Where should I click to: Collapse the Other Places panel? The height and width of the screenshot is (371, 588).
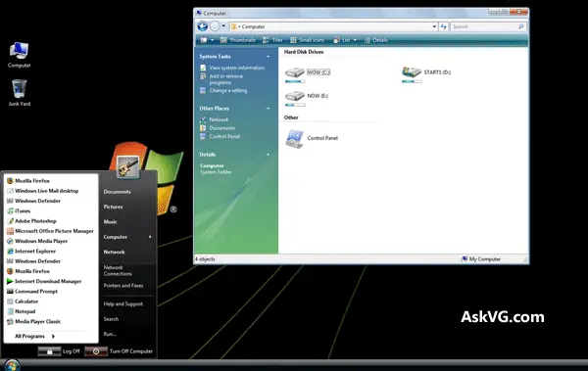[x=269, y=109]
